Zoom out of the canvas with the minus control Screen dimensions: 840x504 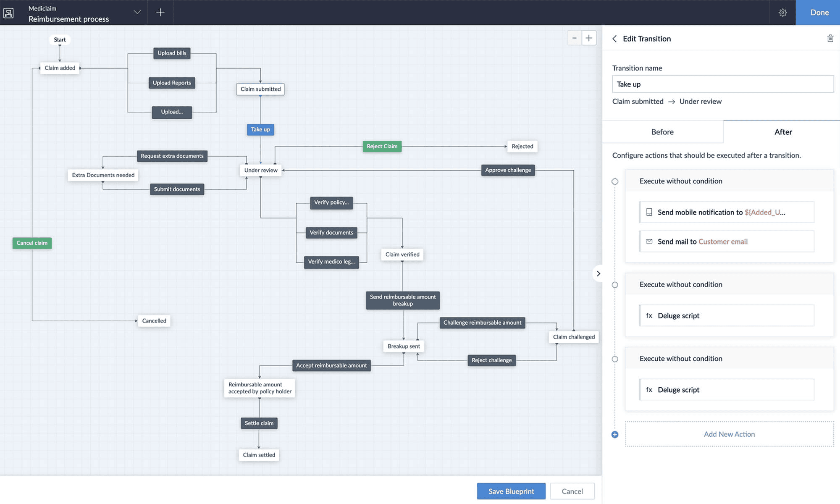[575, 38]
